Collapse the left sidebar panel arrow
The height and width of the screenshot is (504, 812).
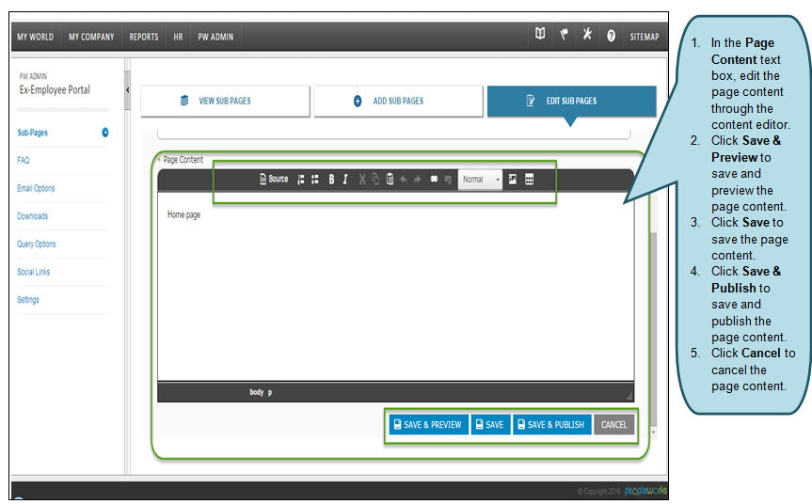click(127, 90)
